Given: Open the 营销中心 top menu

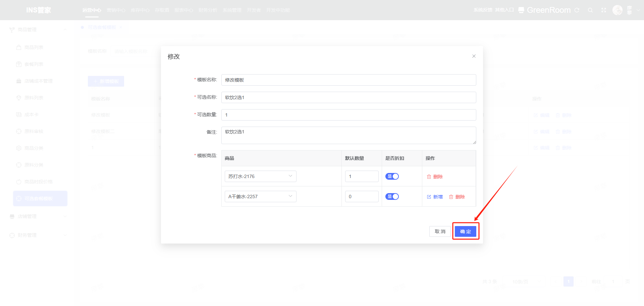Looking at the screenshot, I should (116, 10).
